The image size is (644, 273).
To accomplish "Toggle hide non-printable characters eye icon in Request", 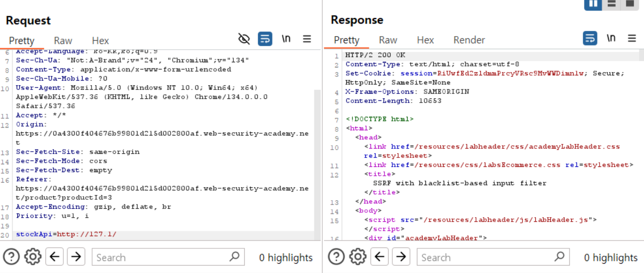I will coord(244,39).
